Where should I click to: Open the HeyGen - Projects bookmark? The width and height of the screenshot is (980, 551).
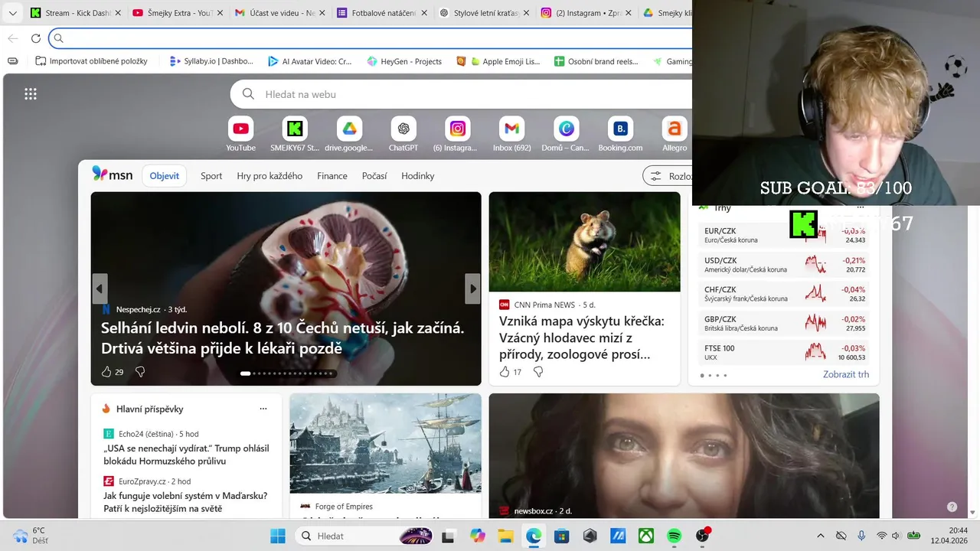tap(404, 61)
